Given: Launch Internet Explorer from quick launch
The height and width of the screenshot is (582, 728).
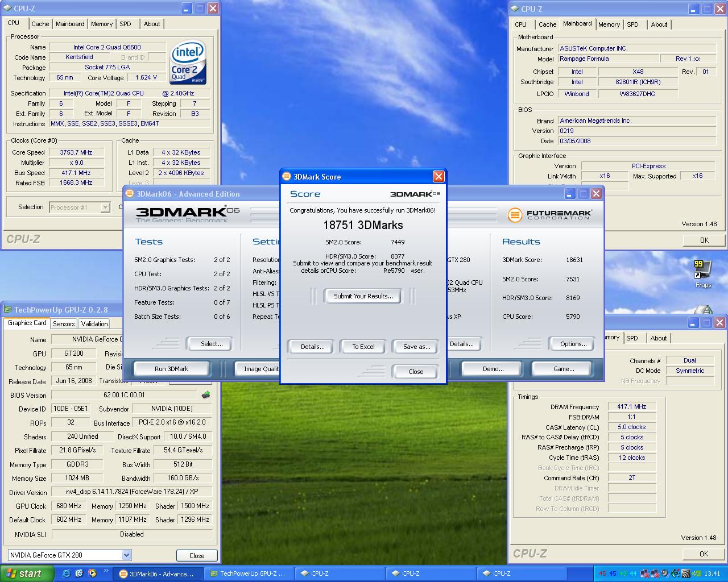Looking at the screenshot, I should [x=66, y=573].
